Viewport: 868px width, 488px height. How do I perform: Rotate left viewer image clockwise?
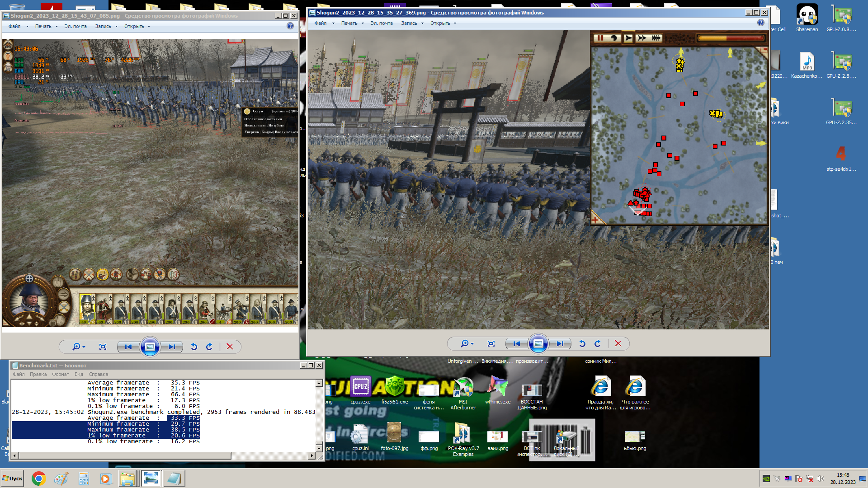209,347
